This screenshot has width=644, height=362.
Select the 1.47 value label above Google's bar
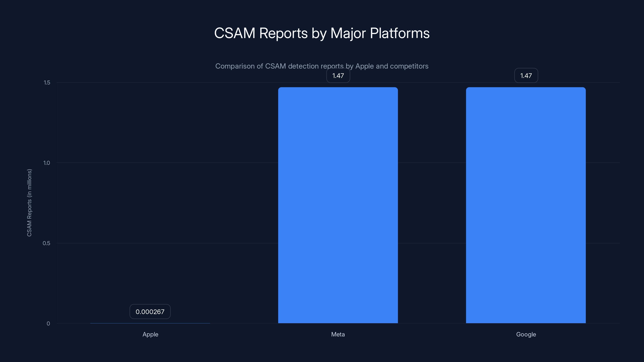526,75
